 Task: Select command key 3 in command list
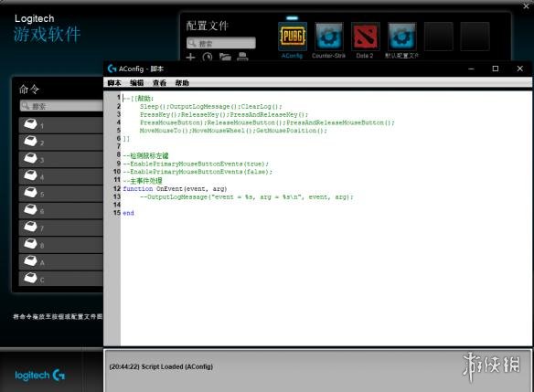click(x=60, y=159)
